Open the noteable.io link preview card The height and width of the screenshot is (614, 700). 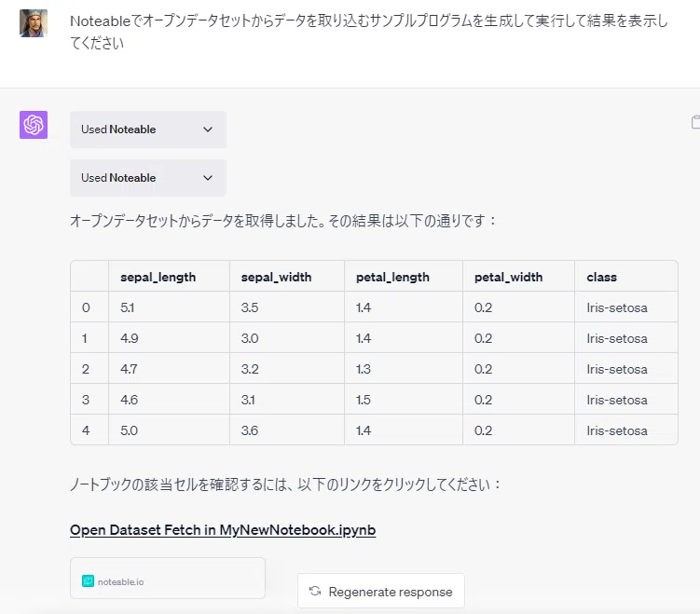coord(168,579)
